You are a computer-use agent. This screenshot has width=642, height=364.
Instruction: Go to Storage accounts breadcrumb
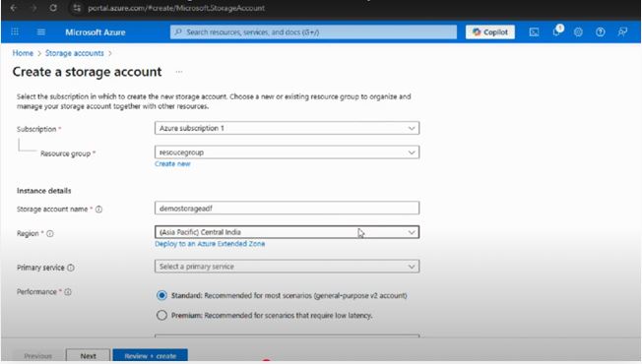(75, 53)
